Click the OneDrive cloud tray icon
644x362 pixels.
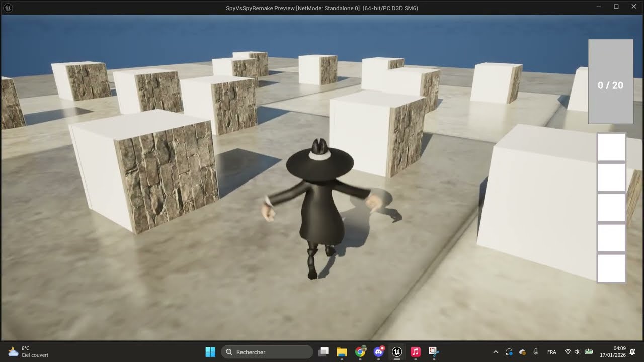[523, 352]
